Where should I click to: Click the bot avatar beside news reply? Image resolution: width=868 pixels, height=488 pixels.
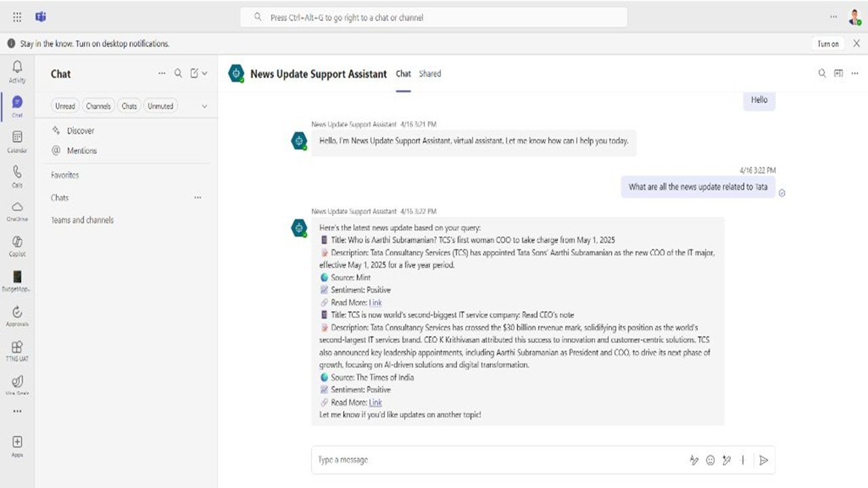point(299,228)
